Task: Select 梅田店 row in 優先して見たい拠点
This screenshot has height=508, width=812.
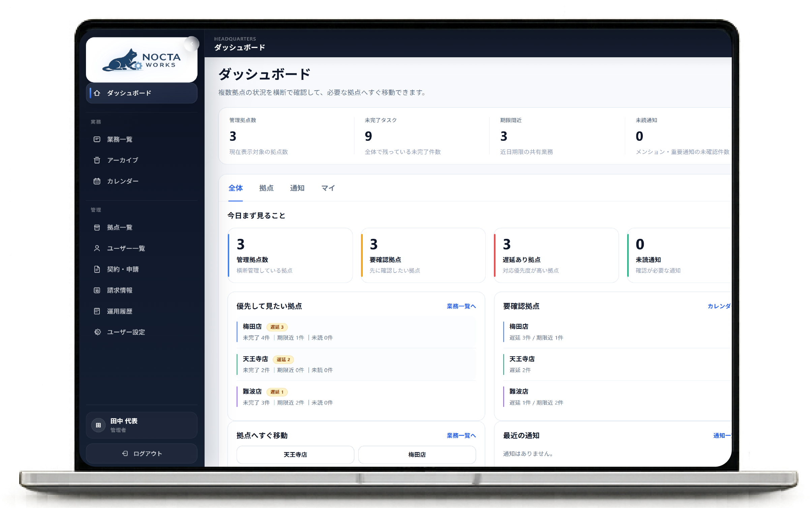Action: pyautogui.click(x=356, y=332)
